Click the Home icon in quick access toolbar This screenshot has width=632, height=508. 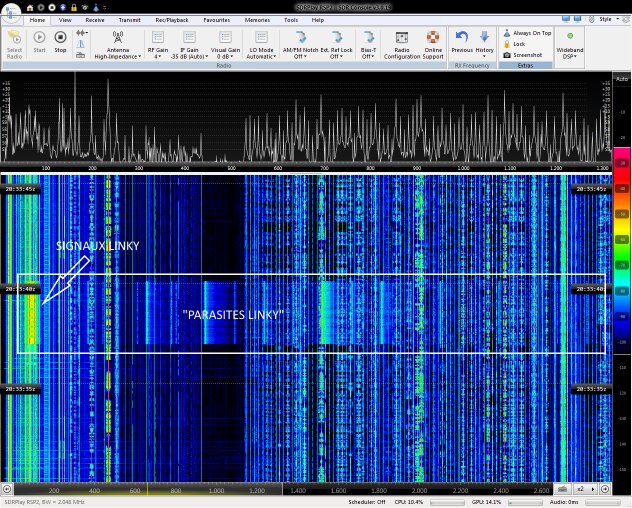tap(30, 7)
